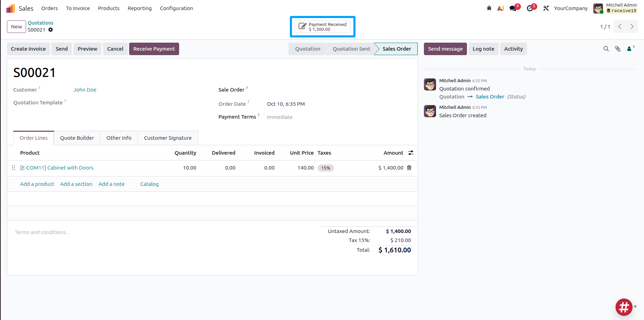
Task: Search chatter messages with magnifier icon
Action: [606, 49]
